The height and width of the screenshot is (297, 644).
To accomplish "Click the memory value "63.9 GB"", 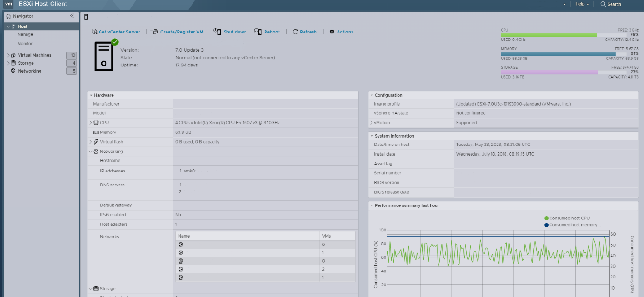I will point(183,132).
